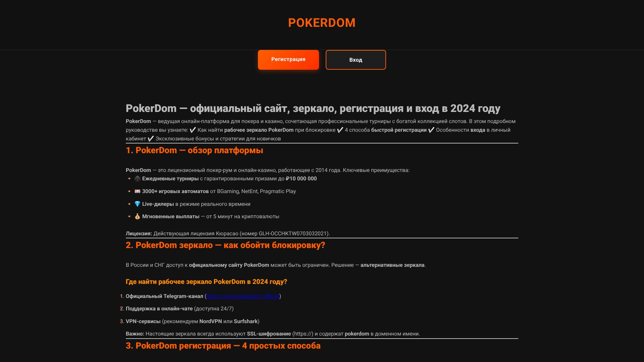Click the bold text 'рабочее зеркало PokerDom' in intro

tap(259, 130)
